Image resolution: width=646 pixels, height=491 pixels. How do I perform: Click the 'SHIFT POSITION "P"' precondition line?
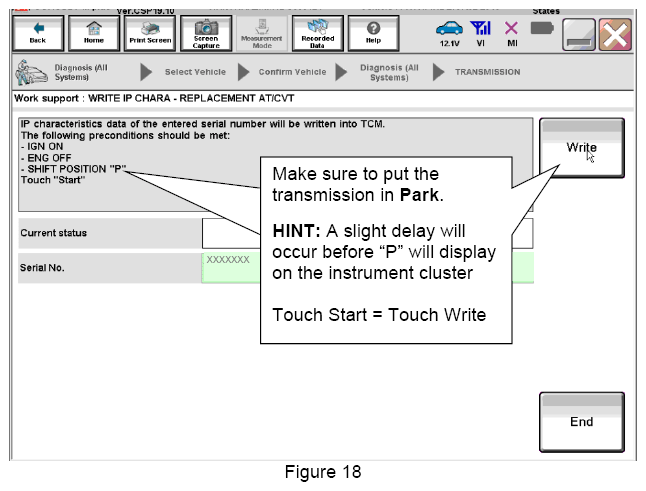tap(73, 169)
